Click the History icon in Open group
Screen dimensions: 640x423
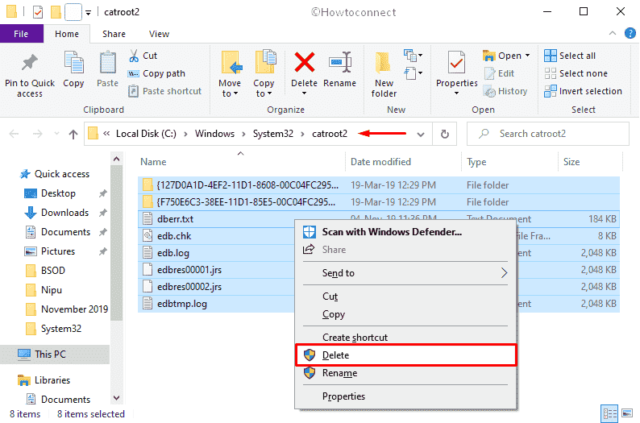489,91
